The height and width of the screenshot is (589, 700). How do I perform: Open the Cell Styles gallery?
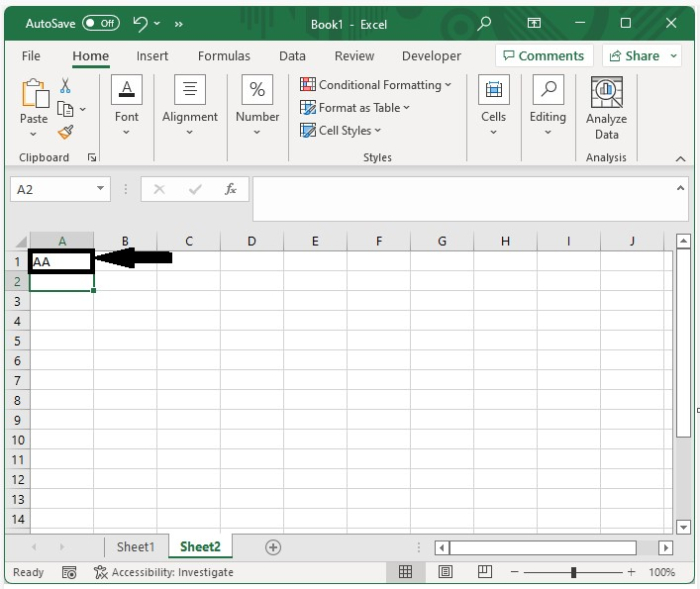(x=341, y=130)
